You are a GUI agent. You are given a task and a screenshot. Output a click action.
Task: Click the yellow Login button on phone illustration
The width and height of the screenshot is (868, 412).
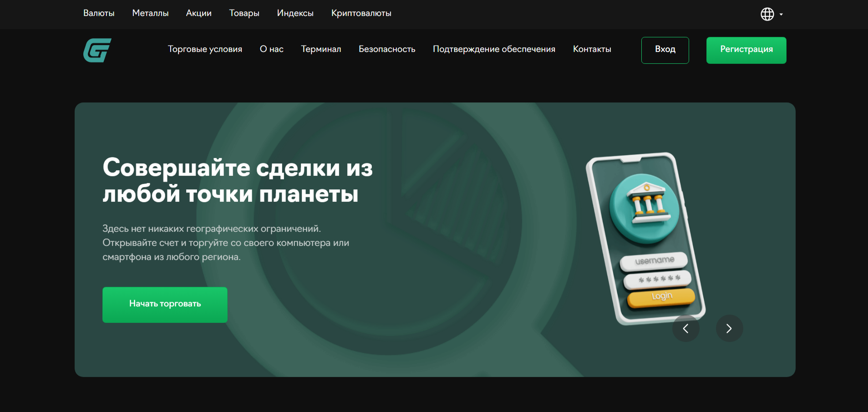pyautogui.click(x=661, y=297)
